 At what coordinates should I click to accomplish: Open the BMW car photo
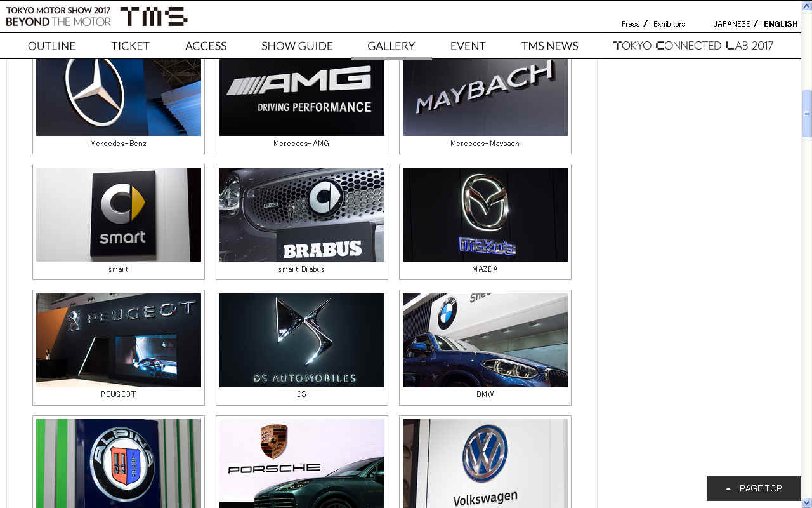(485, 340)
